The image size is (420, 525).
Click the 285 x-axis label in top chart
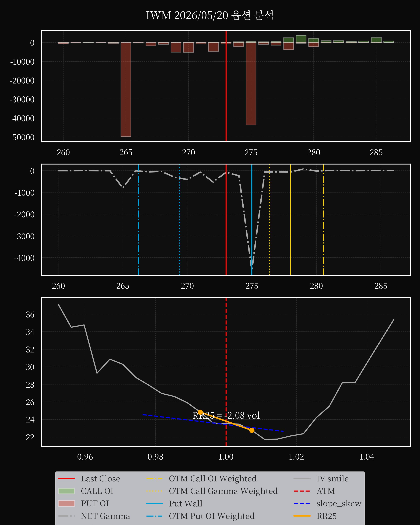pos(376,152)
